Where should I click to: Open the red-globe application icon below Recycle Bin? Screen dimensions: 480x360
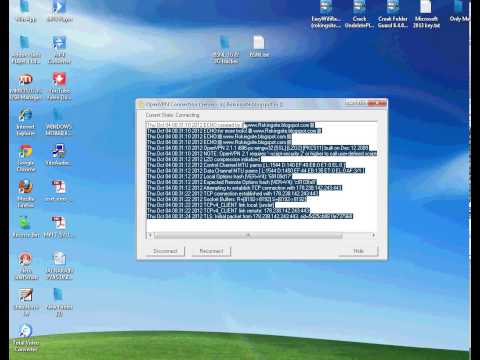pyautogui.click(x=25, y=266)
